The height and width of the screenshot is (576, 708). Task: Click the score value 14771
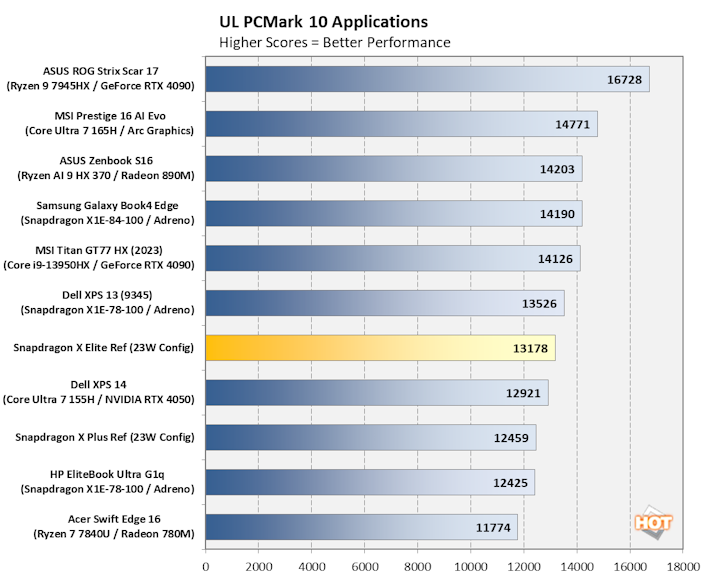572,125
